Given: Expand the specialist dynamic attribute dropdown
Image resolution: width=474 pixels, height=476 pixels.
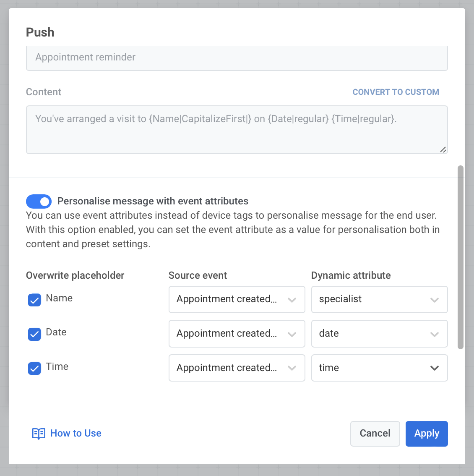Looking at the screenshot, I should [x=379, y=300].
